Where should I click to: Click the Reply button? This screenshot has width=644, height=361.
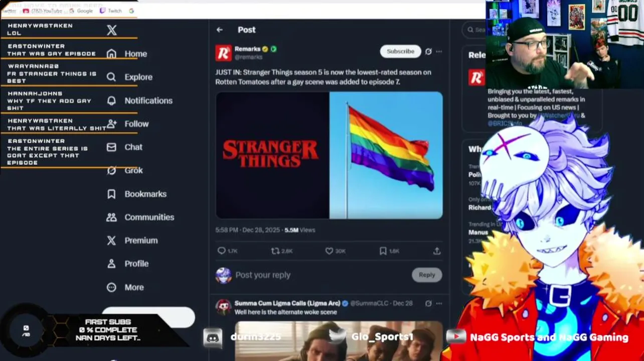pos(427,275)
